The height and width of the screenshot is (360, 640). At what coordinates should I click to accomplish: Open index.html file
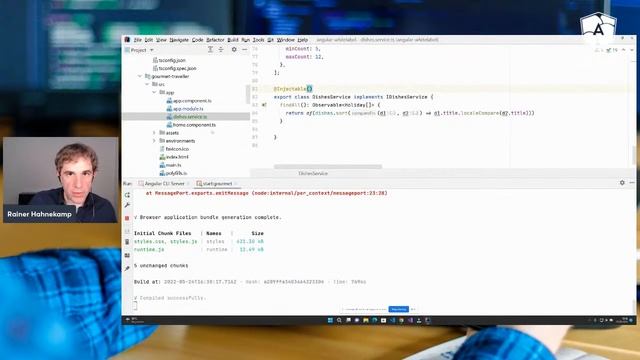(174, 157)
